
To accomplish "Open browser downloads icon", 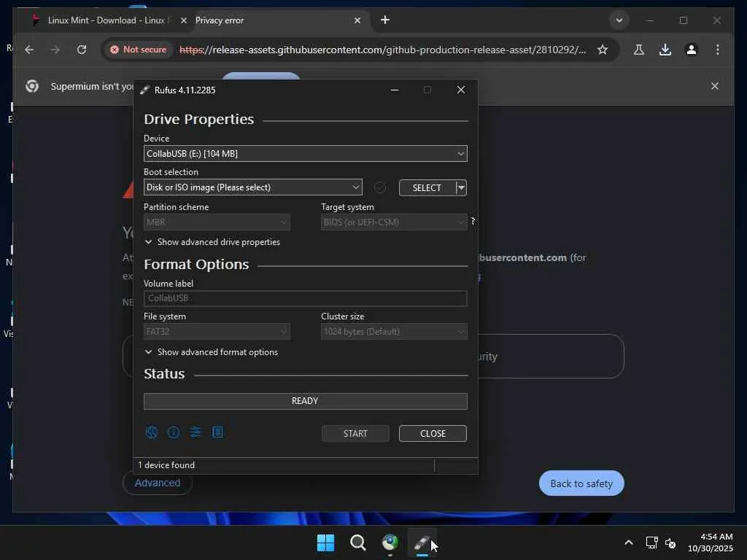I will click(665, 50).
